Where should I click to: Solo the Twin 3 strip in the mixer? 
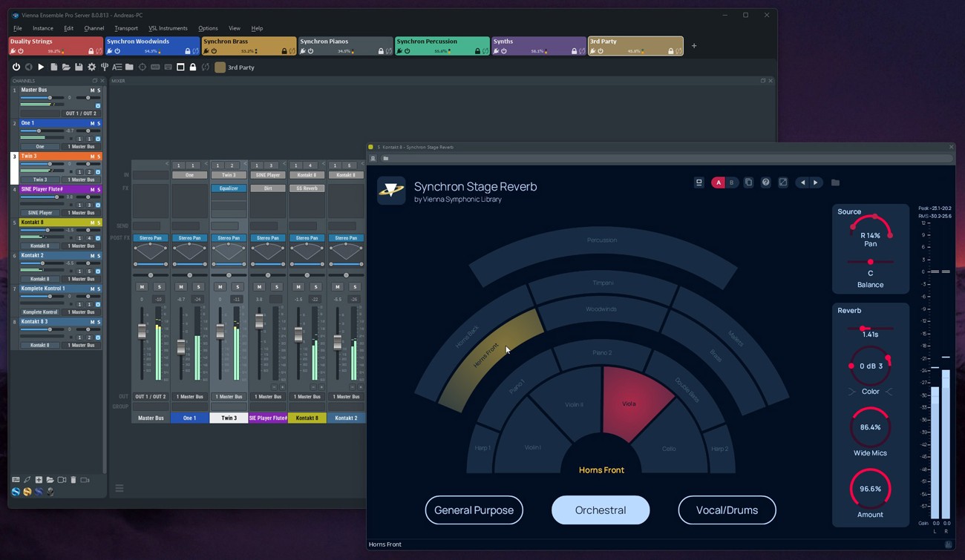[238, 287]
